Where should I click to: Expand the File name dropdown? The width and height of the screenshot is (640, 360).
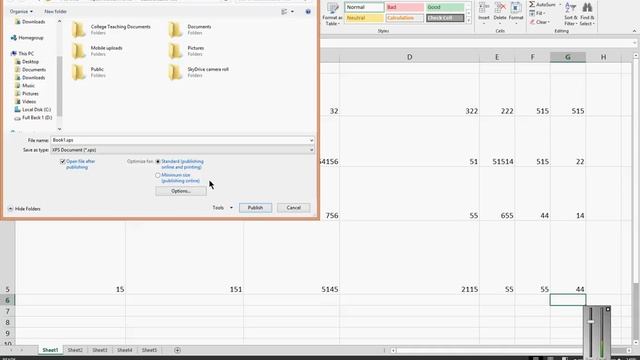[x=311, y=140]
